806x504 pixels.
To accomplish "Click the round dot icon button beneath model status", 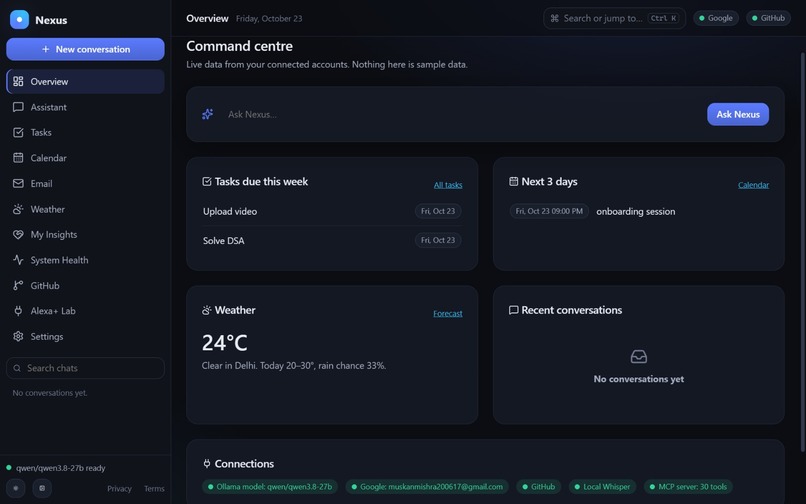I will tap(16, 488).
